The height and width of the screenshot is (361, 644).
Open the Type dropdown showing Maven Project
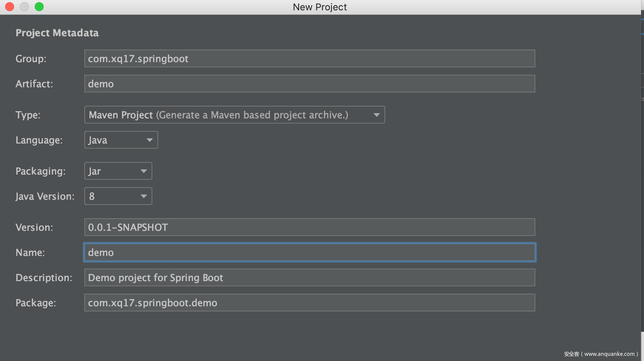pyautogui.click(x=234, y=115)
